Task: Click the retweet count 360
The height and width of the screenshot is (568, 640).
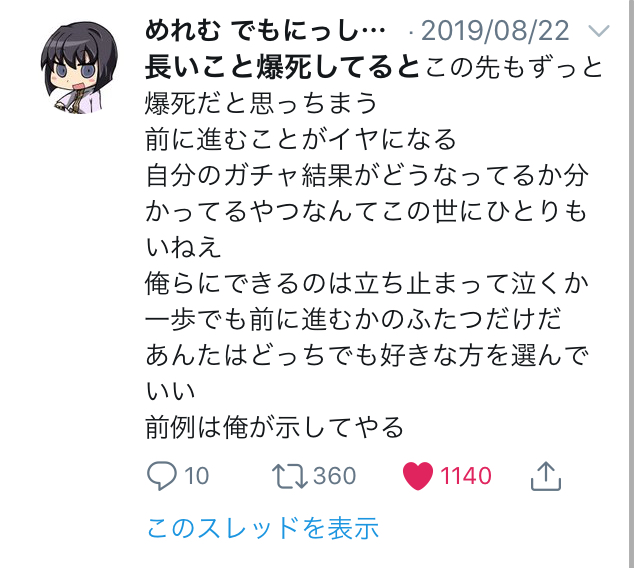Action: point(335,476)
